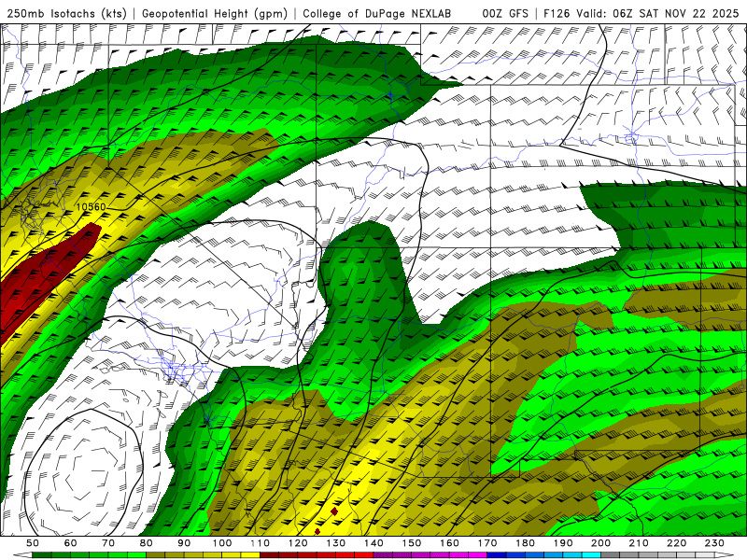Viewport: 747px width, 560px height.
Task: Click the '50' value on the legend
Action: tap(33, 543)
